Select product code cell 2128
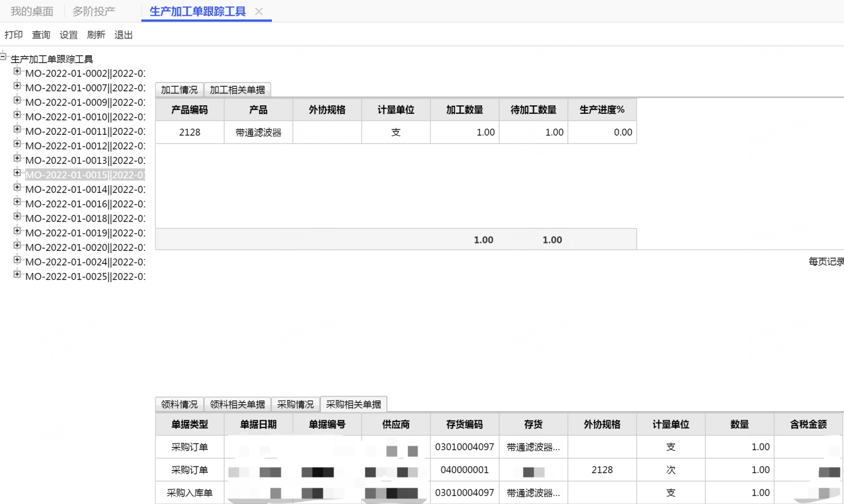The width and height of the screenshot is (844, 504). click(x=190, y=133)
